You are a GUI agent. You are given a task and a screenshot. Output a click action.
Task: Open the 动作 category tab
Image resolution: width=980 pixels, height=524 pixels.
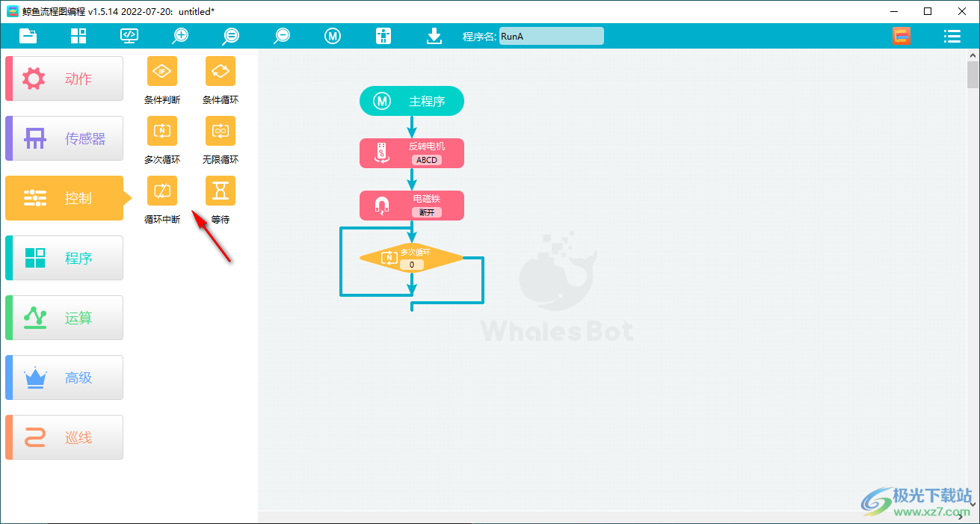pyautogui.click(x=64, y=78)
